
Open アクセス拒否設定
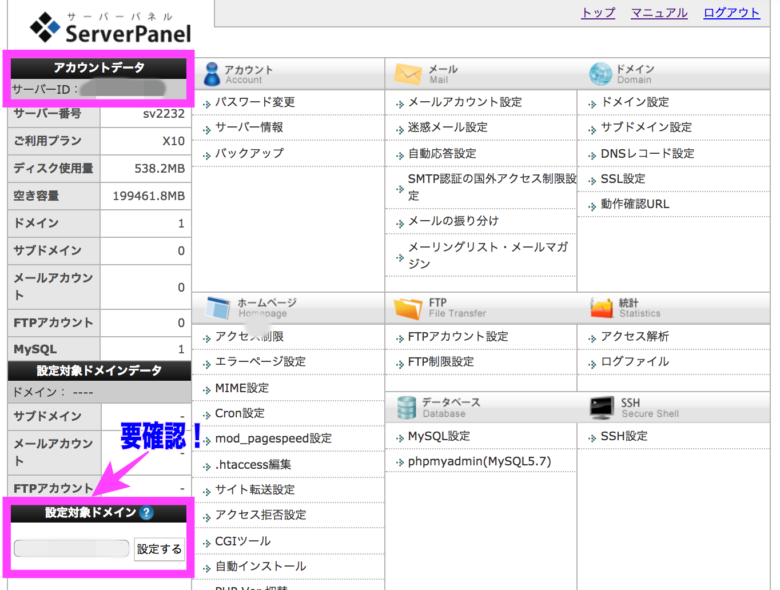click(260, 515)
